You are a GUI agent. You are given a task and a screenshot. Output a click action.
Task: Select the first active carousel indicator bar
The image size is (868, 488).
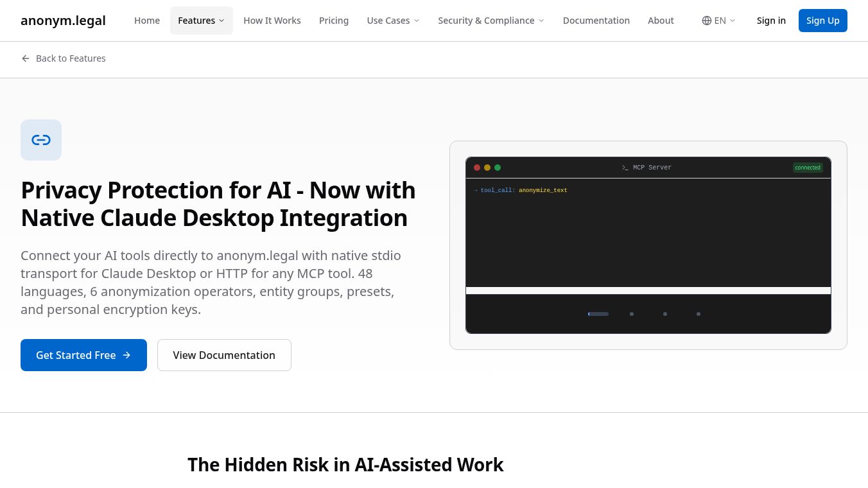(x=598, y=314)
